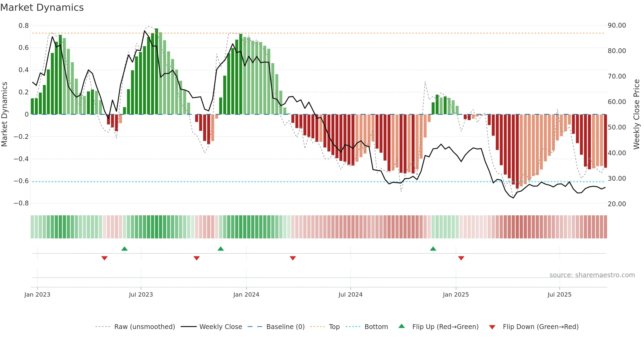This screenshot has height=362, width=644.
Task: Click the Jul 2025 axis label
Action: point(559,294)
